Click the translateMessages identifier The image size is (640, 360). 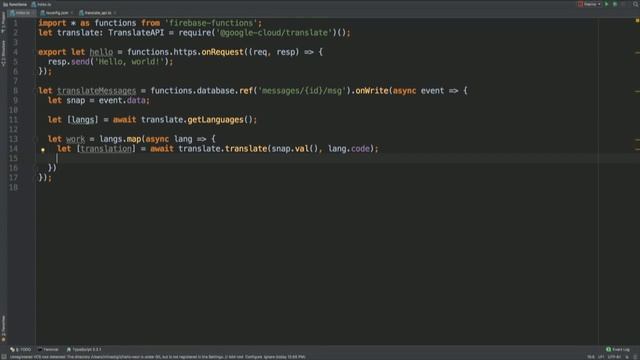coord(96,91)
